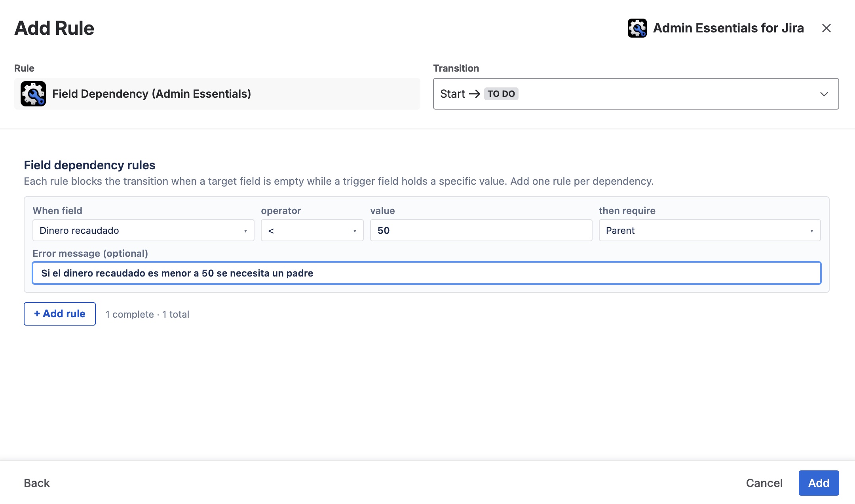Click the 1 complete · 1 total status text
This screenshot has width=855, height=504.
(x=147, y=314)
